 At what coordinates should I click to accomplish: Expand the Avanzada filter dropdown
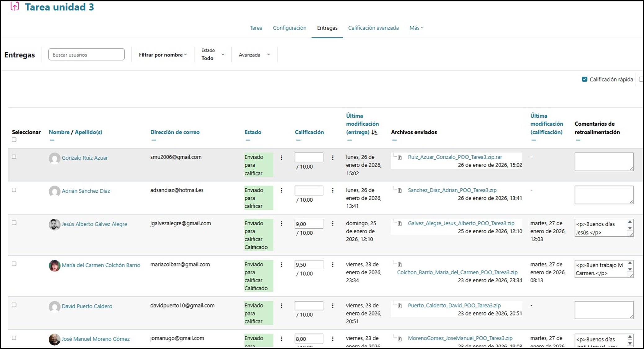(x=254, y=55)
